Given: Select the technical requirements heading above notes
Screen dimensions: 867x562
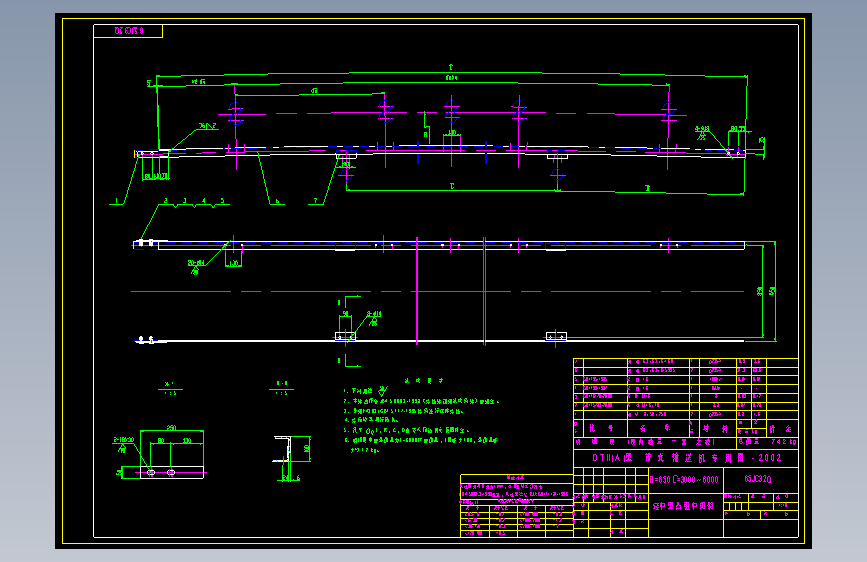Looking at the screenshot, I should coord(424,381).
